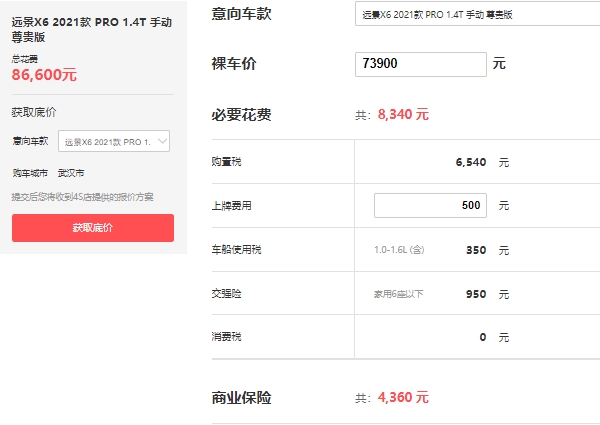The image size is (600, 425).
Task: Select the 消费税 row label
Action: tap(225, 337)
